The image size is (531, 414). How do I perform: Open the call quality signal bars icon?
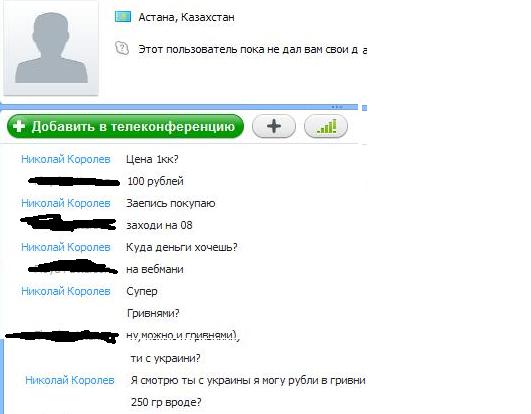[x=326, y=126]
